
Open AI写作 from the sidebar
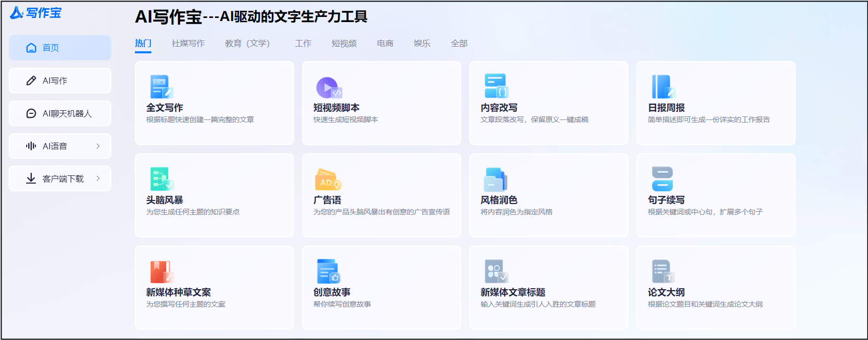(x=60, y=81)
